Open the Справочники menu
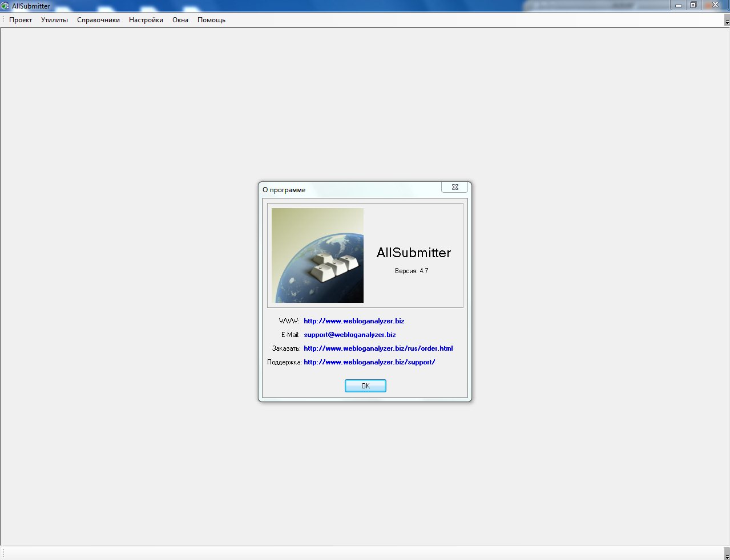This screenshot has height=560, width=730. 98,20
